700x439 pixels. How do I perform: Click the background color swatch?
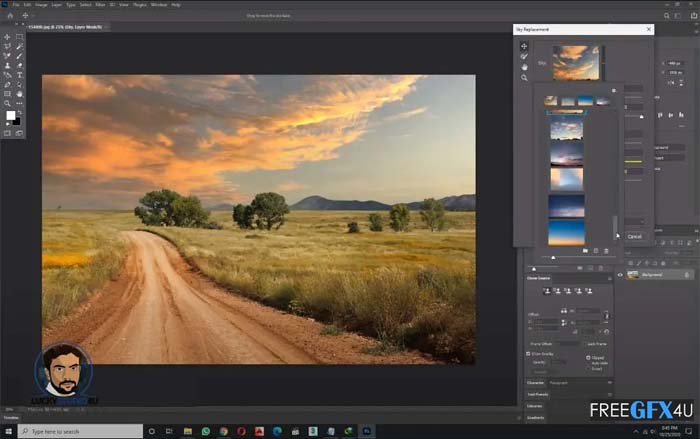point(17,121)
